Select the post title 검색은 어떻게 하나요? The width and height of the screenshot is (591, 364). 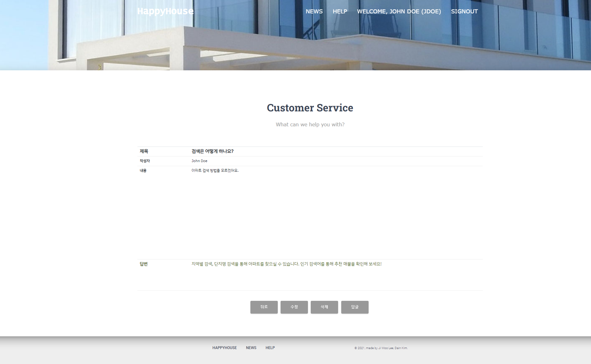tap(213, 151)
